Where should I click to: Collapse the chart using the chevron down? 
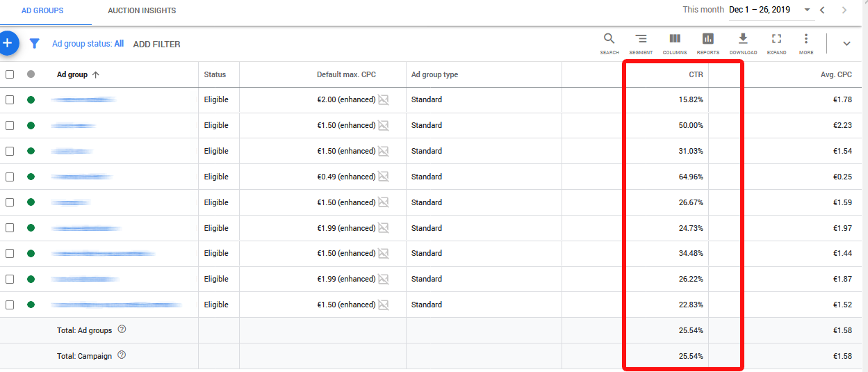tap(846, 44)
